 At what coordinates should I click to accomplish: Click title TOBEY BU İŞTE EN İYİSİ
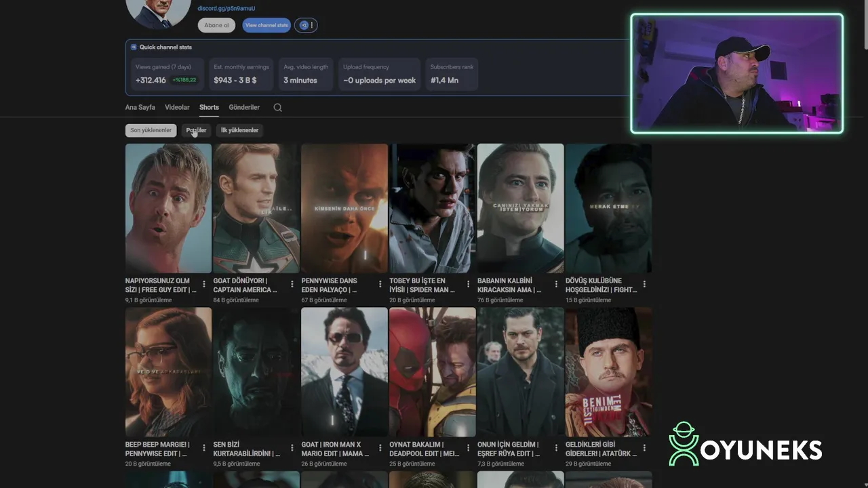point(422,285)
